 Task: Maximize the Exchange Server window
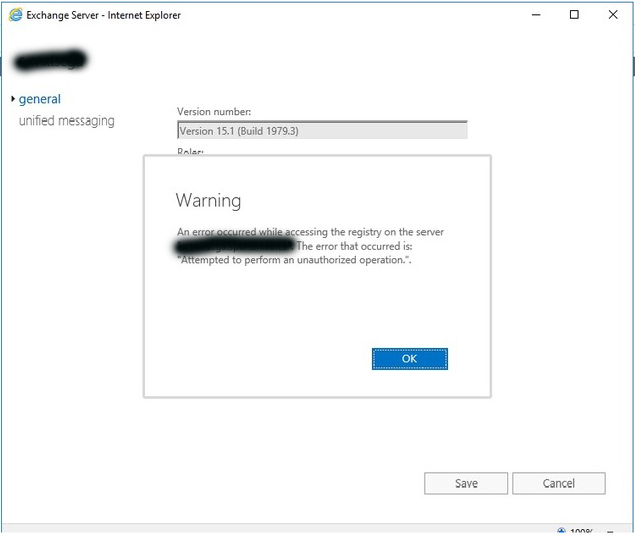574,15
